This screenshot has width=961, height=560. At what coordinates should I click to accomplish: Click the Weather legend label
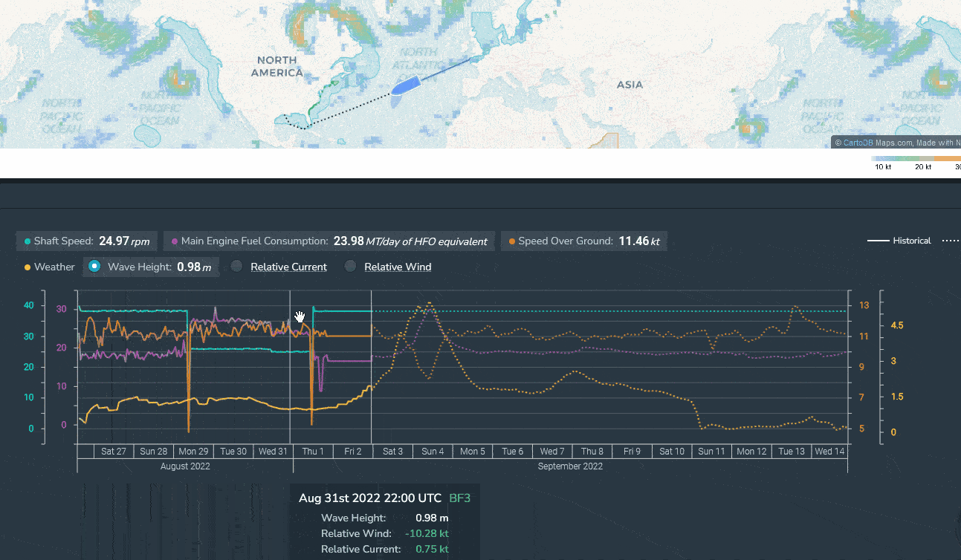tap(50, 267)
